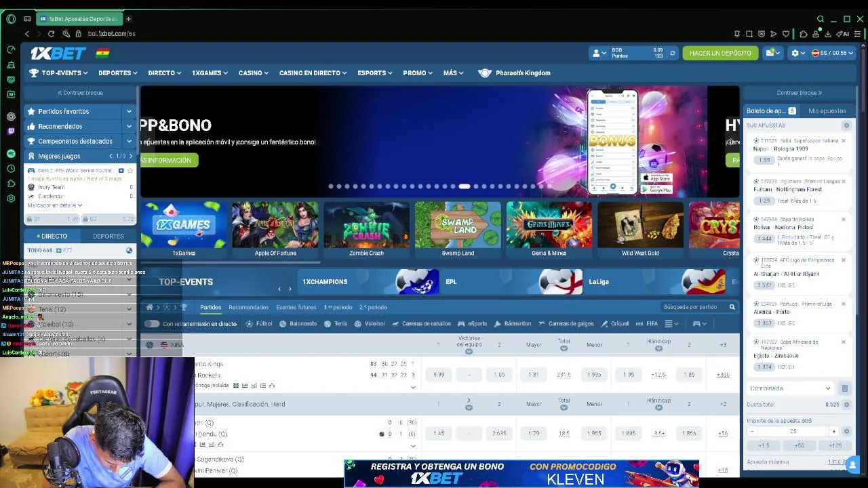Open +300 more markets link
The image size is (868, 488).
click(x=723, y=375)
